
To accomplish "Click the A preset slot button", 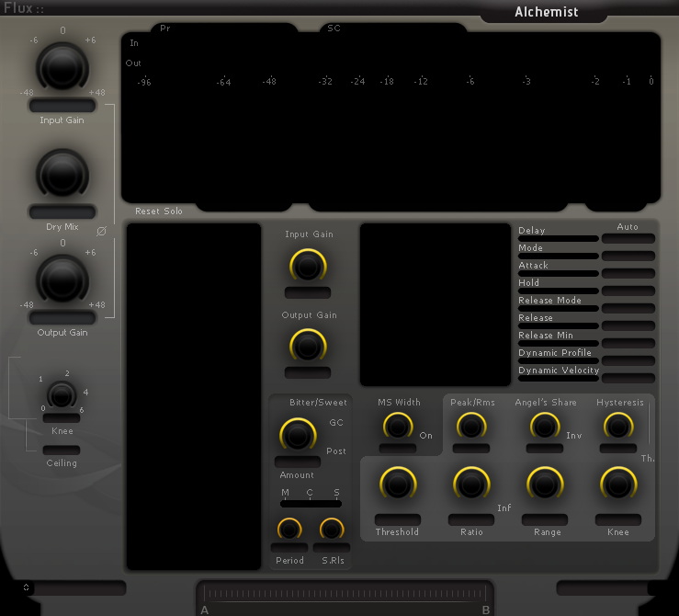I will click(x=205, y=610).
